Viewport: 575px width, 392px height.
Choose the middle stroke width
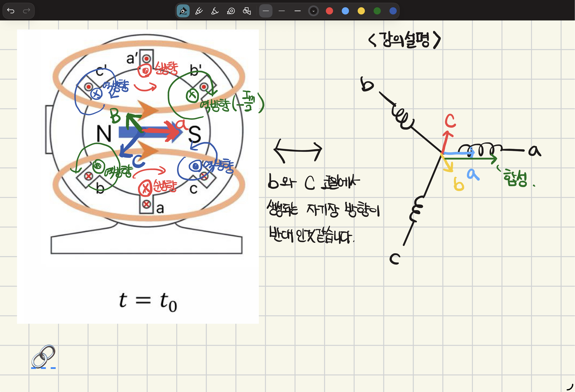tap(282, 11)
